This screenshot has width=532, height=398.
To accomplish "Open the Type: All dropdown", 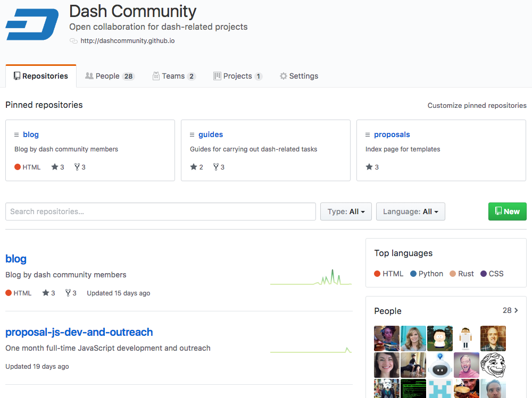I will tap(346, 211).
